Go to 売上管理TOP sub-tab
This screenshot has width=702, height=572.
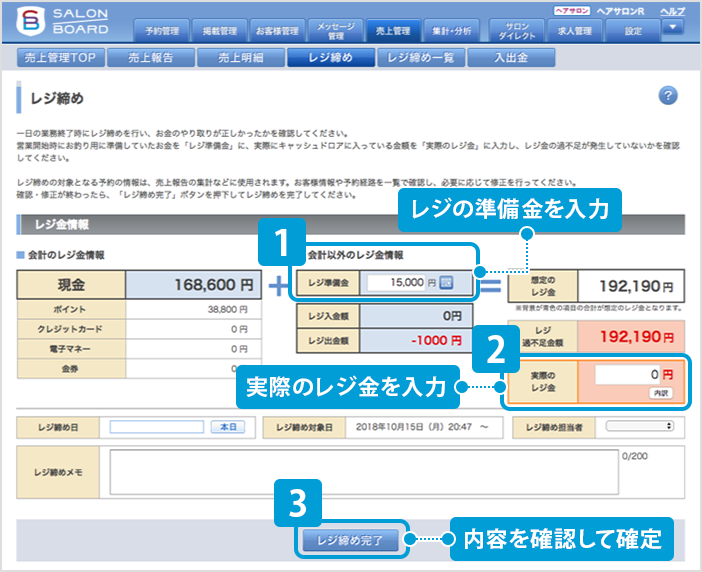pyautogui.click(x=61, y=58)
